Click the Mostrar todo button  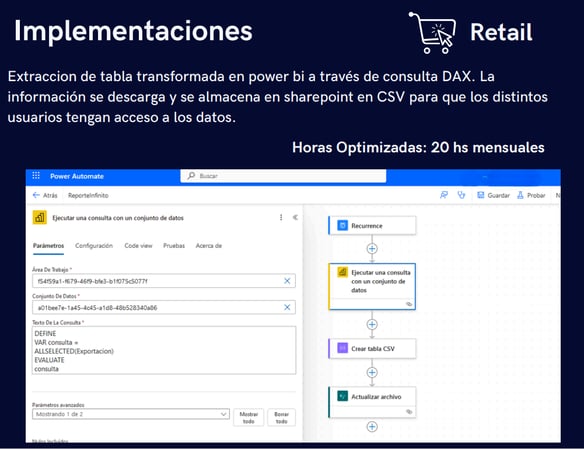tap(249, 417)
